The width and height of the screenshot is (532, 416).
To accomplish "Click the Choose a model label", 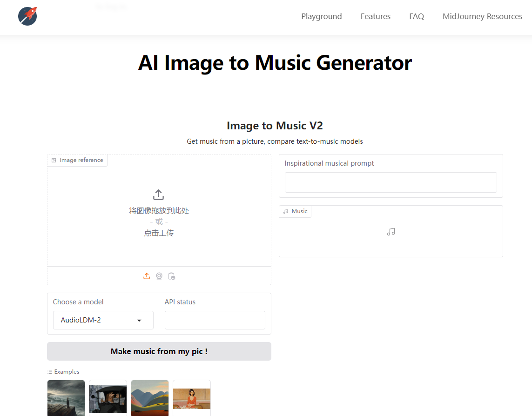I will pyautogui.click(x=78, y=302).
